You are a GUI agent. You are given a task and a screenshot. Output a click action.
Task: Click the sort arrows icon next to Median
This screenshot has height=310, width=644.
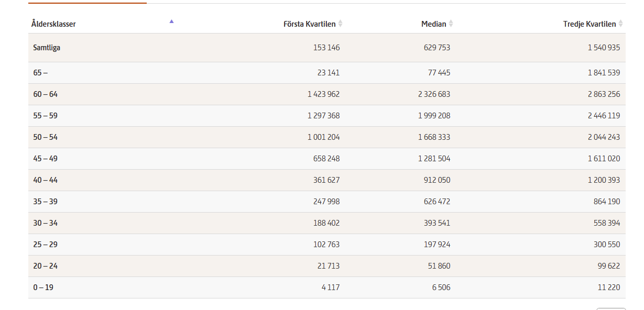(451, 24)
